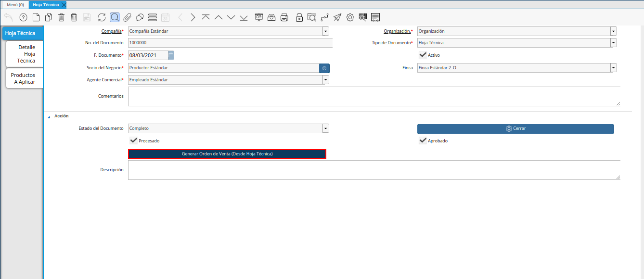This screenshot has width=644, height=279.
Task: Click the Compañía label link
Action: click(111, 31)
